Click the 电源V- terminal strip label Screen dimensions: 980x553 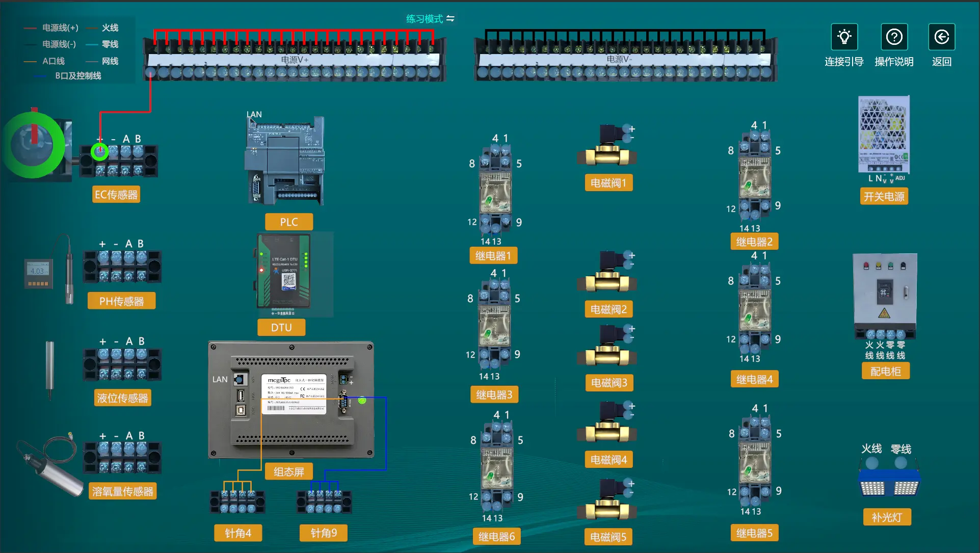click(619, 60)
